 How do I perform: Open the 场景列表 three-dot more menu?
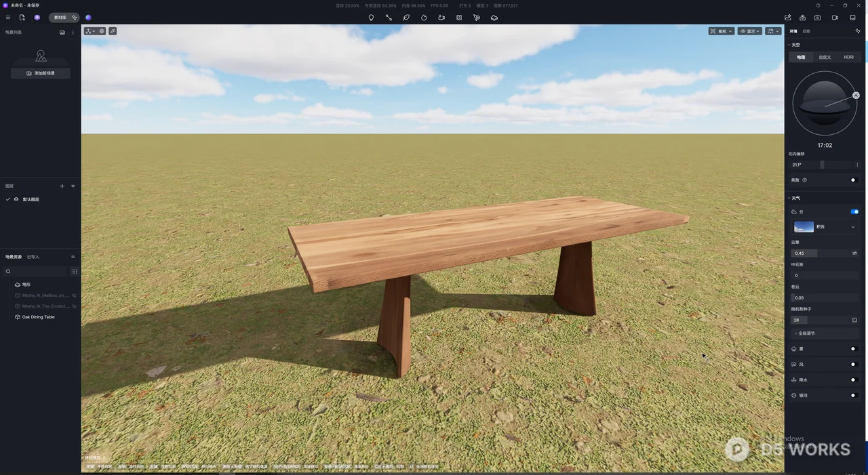(73, 33)
